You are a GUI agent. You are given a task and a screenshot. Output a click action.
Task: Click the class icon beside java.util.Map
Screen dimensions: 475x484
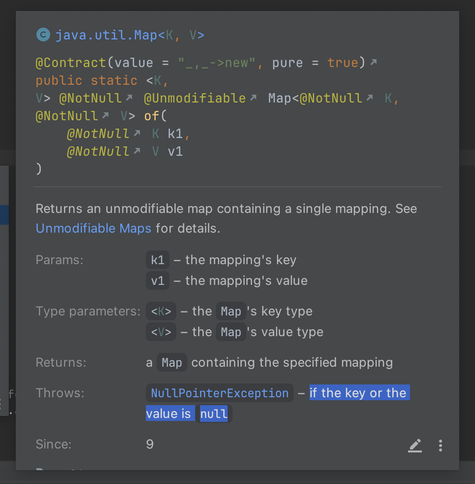coord(43,35)
